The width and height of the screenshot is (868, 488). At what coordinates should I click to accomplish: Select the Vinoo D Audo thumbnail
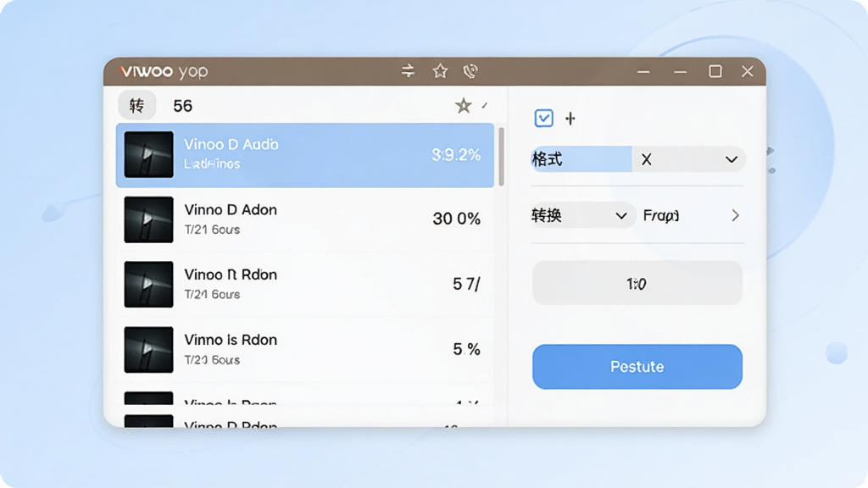pos(148,154)
